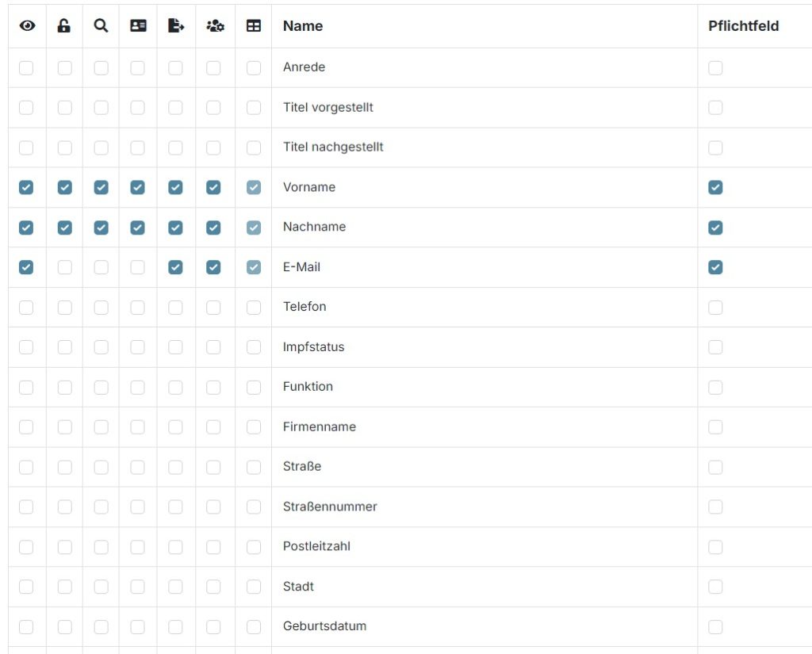Click the Name column header
The width and height of the screenshot is (812, 654).
tap(303, 26)
